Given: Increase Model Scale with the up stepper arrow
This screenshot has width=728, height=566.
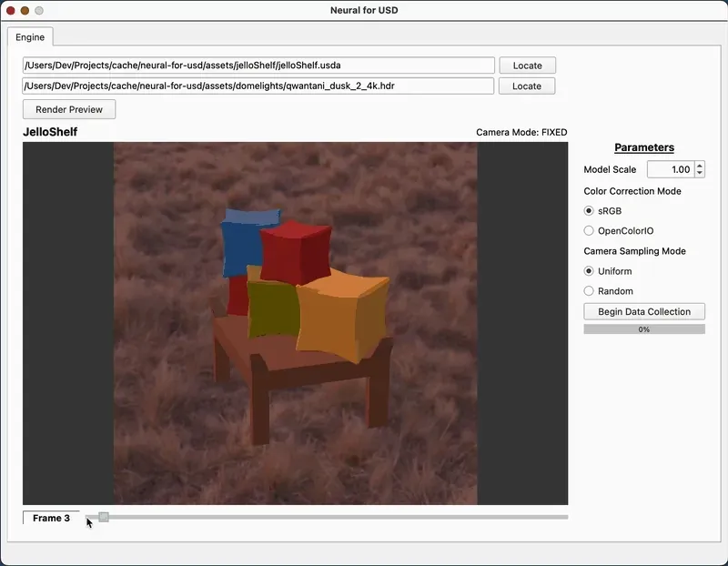Looking at the screenshot, I should pyautogui.click(x=699, y=165).
